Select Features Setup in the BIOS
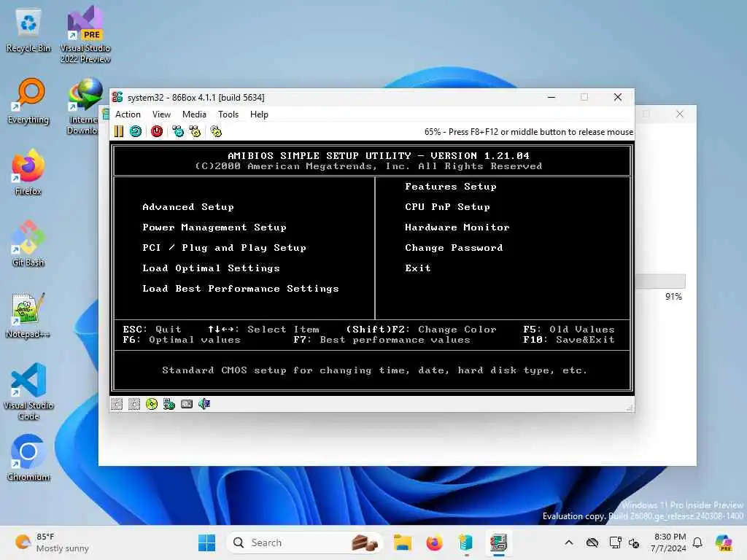The height and width of the screenshot is (560, 747). [451, 187]
